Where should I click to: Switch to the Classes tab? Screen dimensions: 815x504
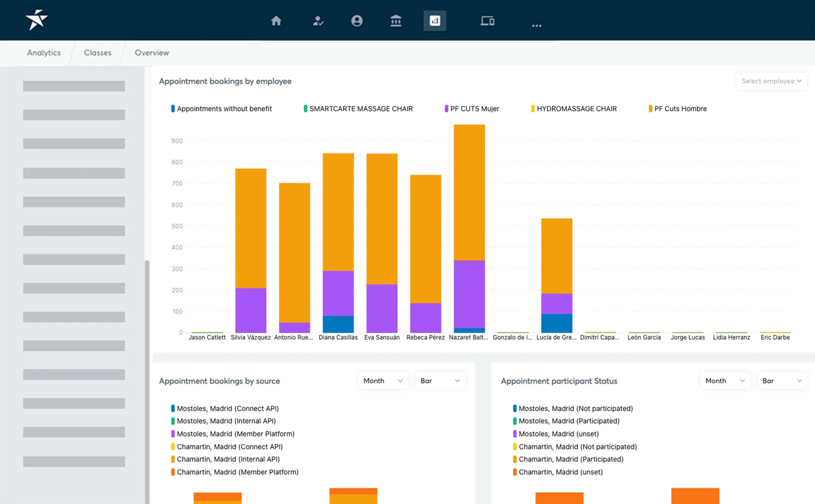[97, 52]
